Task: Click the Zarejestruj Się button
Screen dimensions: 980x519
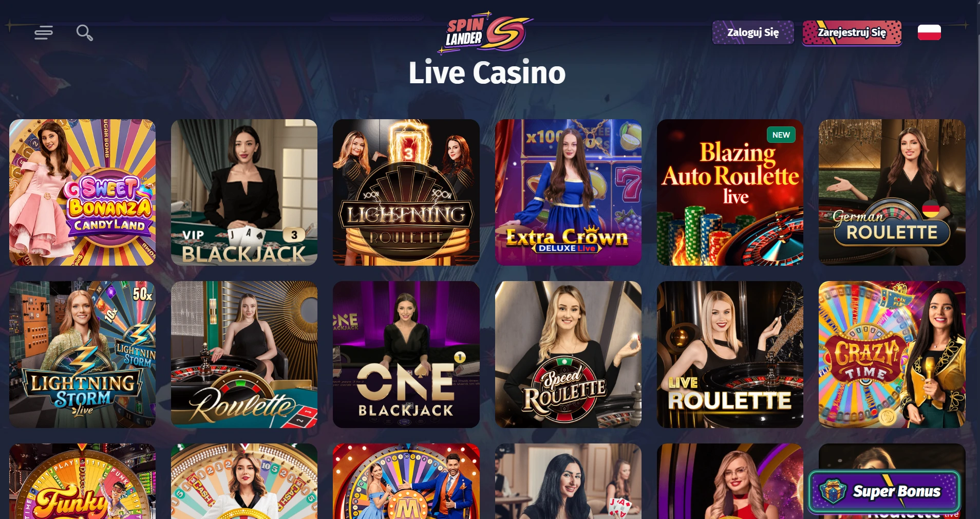Action: coord(852,32)
